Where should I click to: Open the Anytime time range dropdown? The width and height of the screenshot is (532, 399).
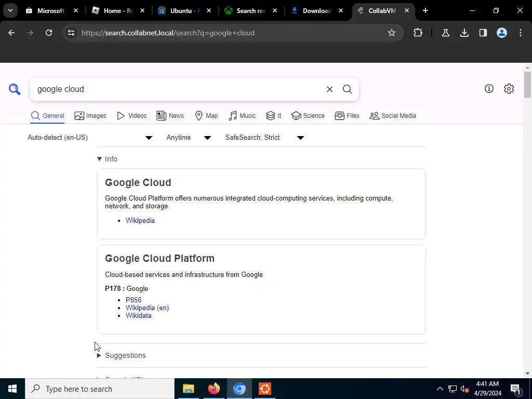(x=189, y=137)
